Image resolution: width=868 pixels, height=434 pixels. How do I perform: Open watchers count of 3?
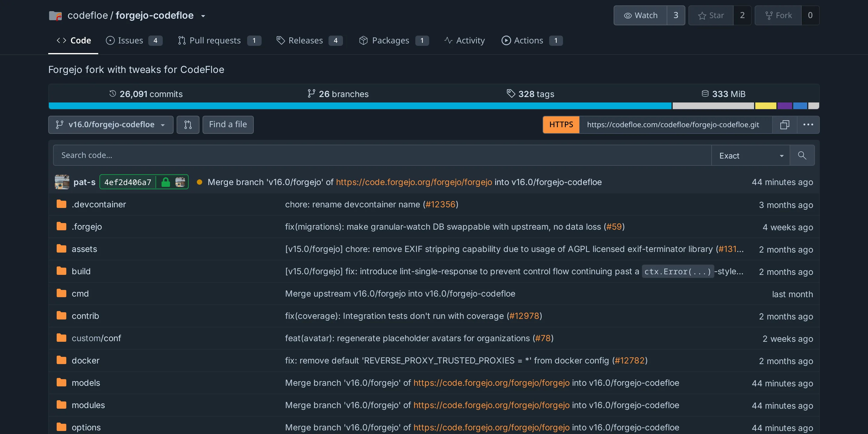(676, 15)
